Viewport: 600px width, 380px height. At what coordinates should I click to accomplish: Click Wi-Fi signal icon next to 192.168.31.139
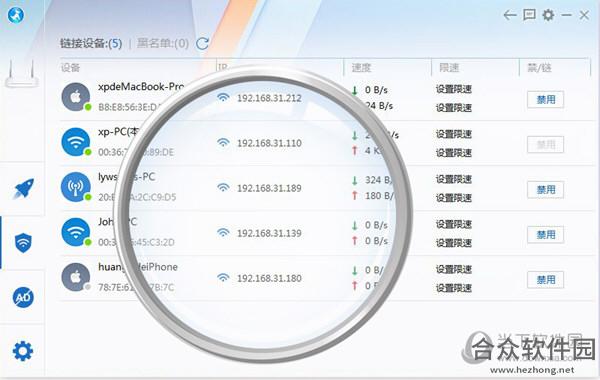(x=223, y=233)
